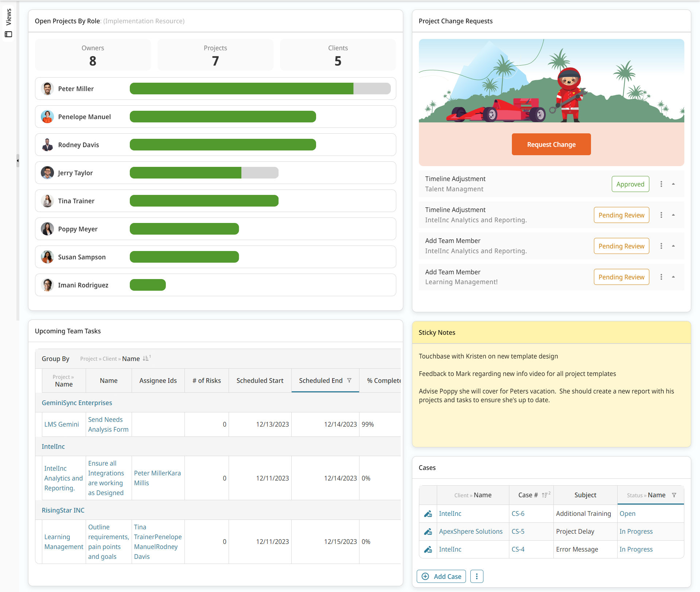
Task: Open kebab menu beside Add Case button
Action: (477, 576)
